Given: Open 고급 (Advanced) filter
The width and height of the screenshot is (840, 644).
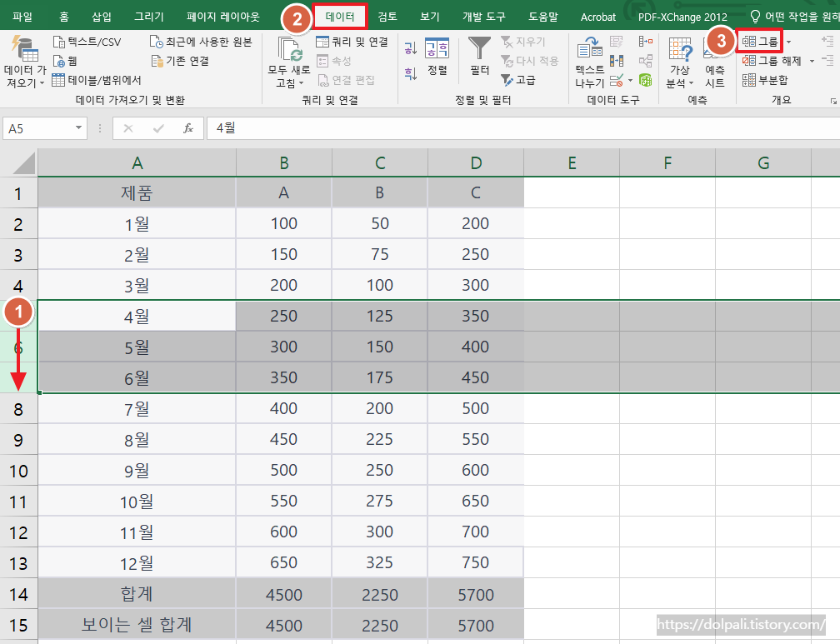Looking at the screenshot, I should click(518, 80).
